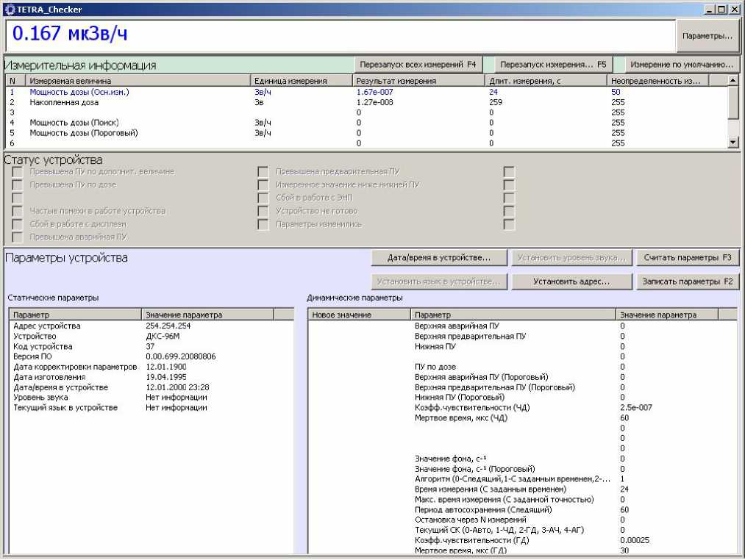Select row Мощность дозы (Пороговый)

pos(367,133)
